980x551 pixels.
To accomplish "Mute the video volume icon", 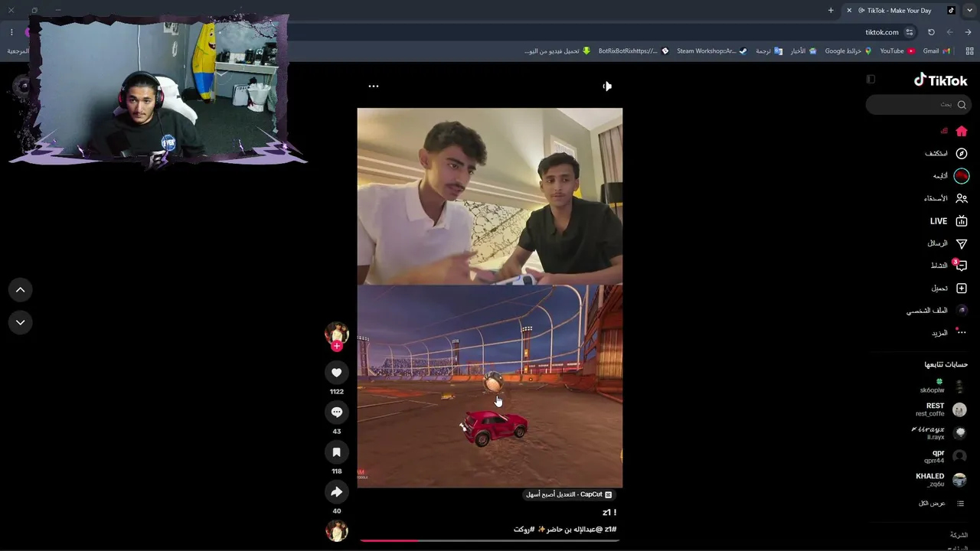I will (x=607, y=86).
